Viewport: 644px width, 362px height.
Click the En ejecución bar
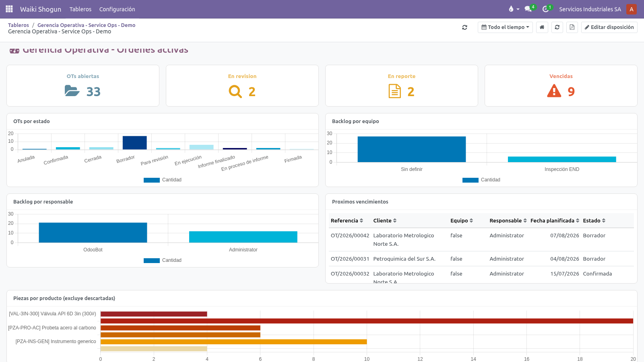coord(202,147)
